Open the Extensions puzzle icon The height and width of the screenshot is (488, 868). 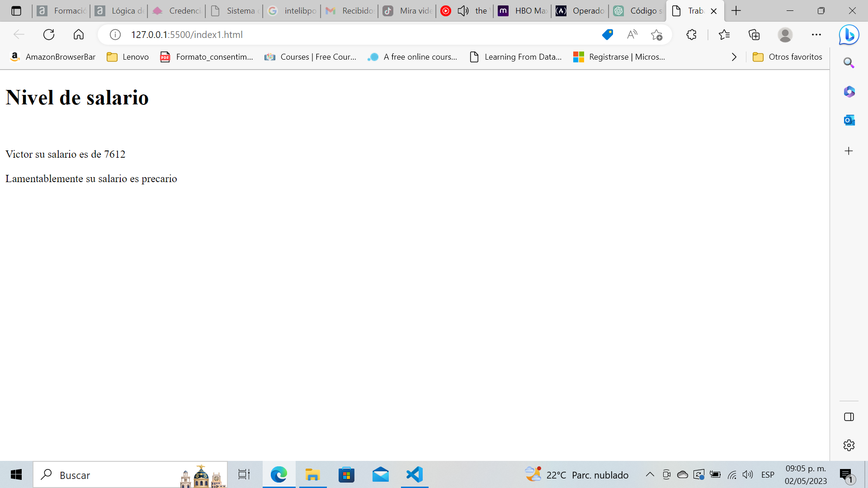pos(691,35)
